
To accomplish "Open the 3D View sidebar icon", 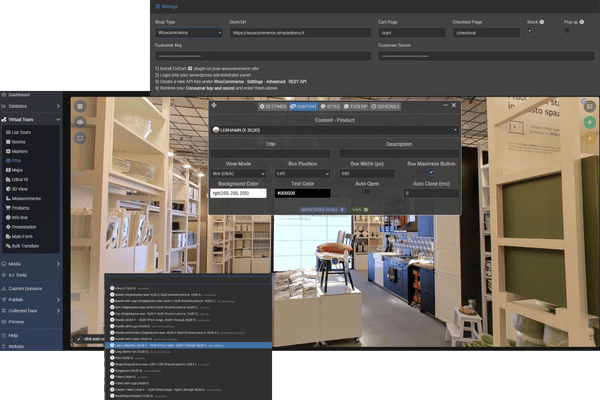I will point(8,189).
